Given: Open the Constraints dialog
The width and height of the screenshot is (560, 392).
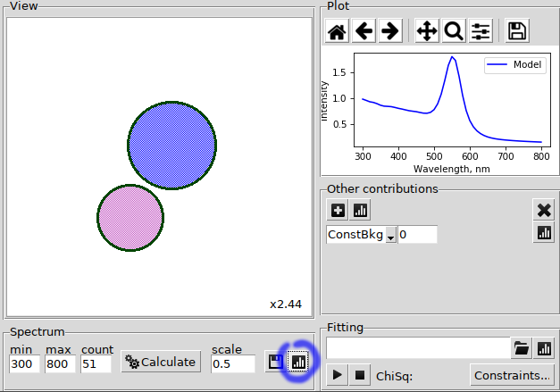Looking at the screenshot, I should click(x=512, y=375).
